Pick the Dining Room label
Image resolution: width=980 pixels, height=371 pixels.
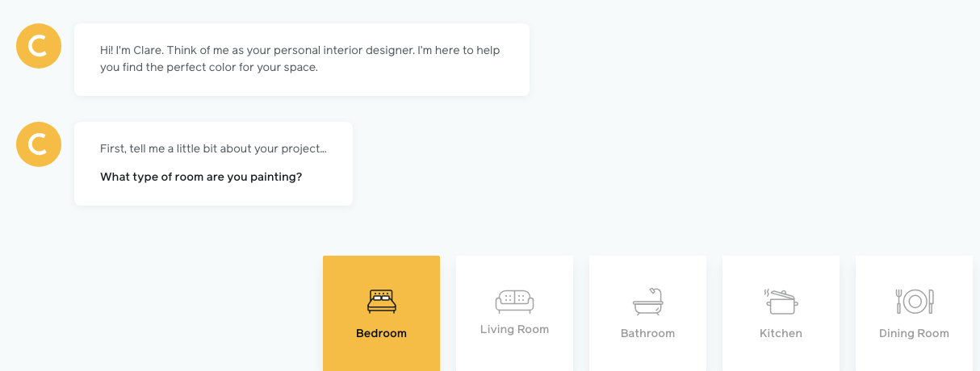[914, 333]
